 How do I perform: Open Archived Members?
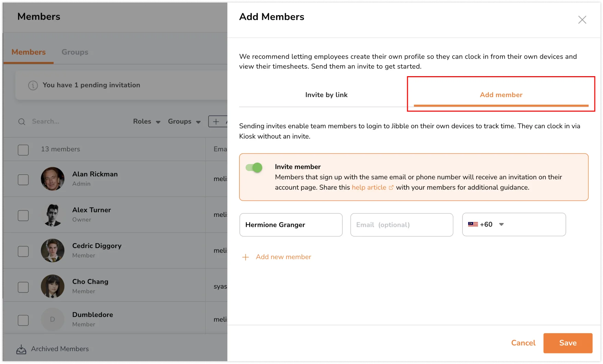point(60,349)
